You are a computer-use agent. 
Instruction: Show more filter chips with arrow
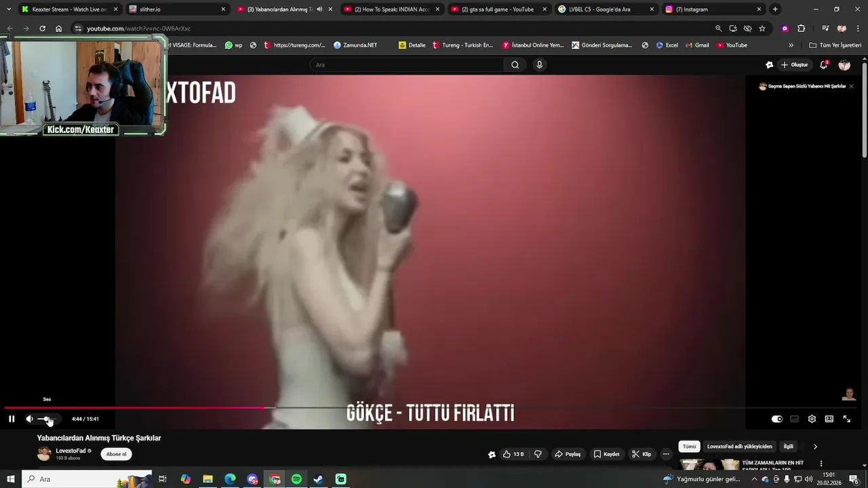tap(815, 447)
